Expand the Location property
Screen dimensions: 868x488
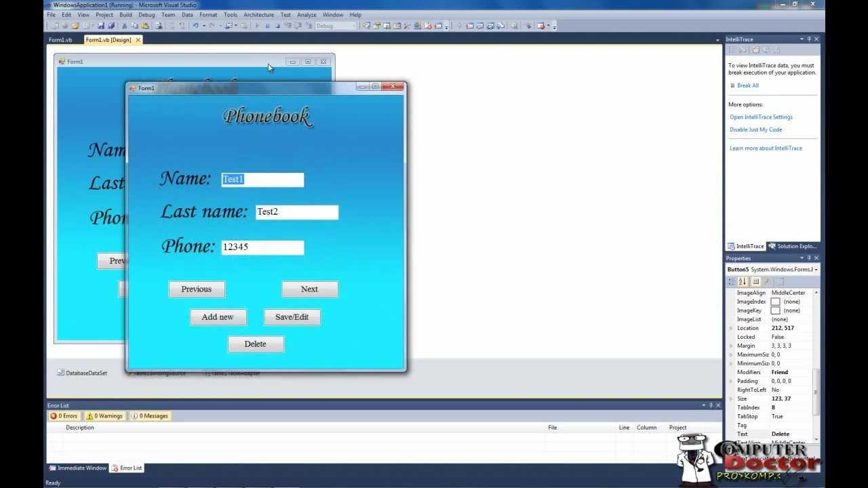[731, 328]
